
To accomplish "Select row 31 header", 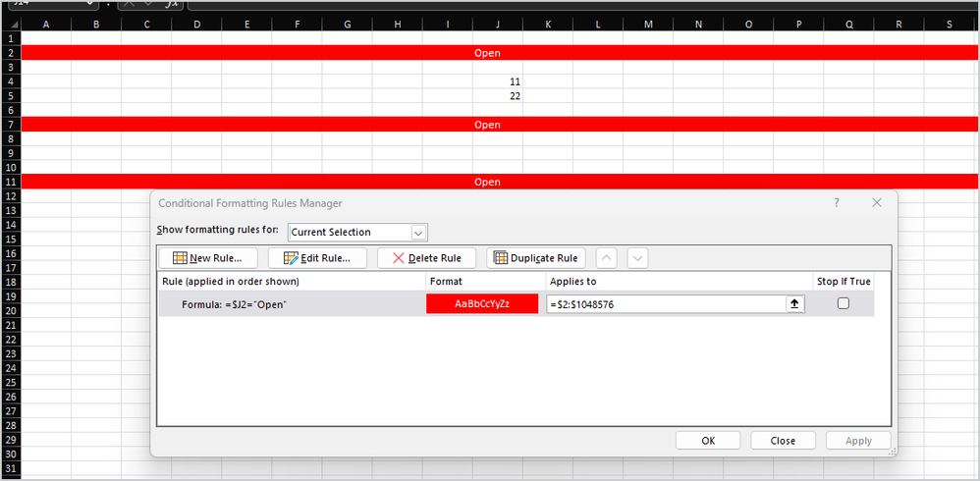I will point(11,469).
